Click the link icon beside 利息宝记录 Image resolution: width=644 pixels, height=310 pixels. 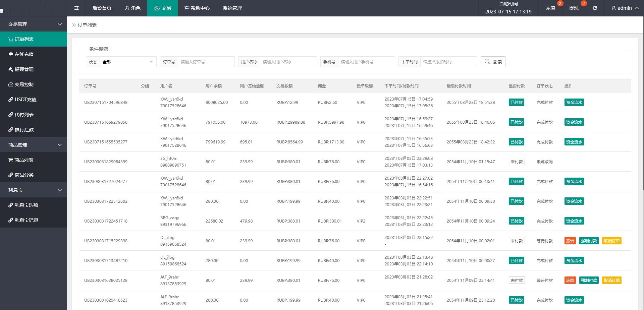click(11, 220)
